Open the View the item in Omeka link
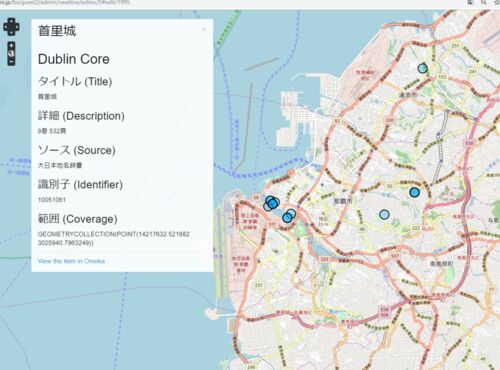This screenshot has width=500, height=370. (x=71, y=261)
